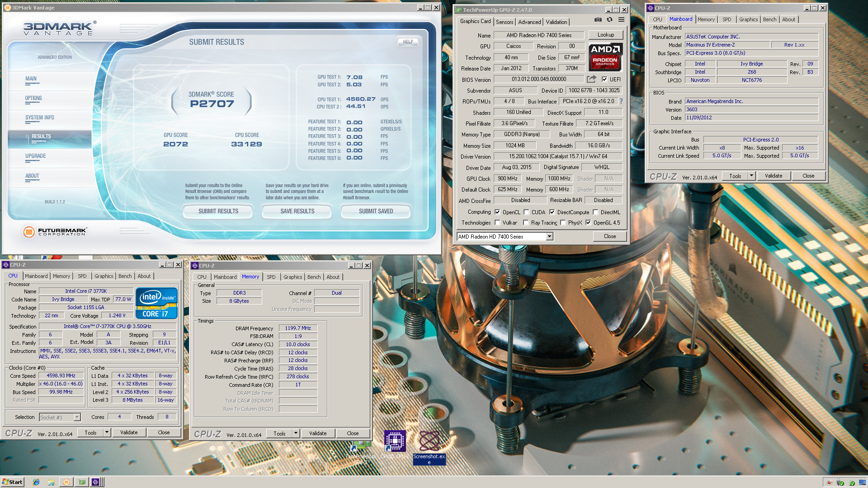868x488 pixels.
Task: Select the Screenshot.exe desktop icon
Action: point(429,447)
